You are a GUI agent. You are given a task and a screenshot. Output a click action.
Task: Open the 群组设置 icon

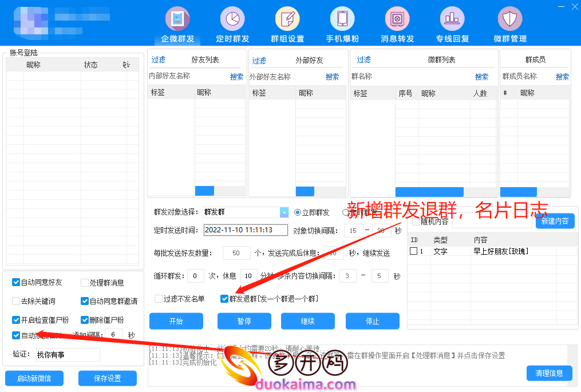(x=287, y=19)
